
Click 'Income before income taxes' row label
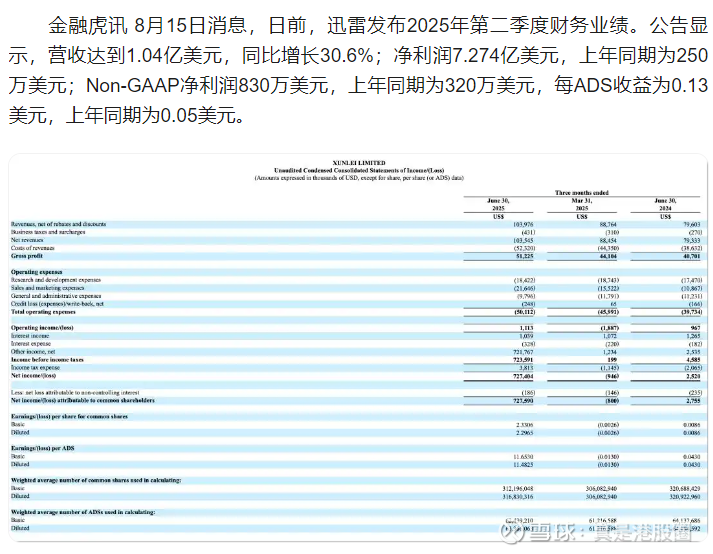pyautogui.click(x=47, y=359)
